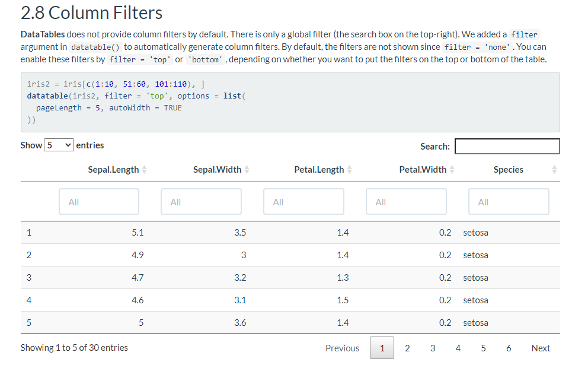588x365 pixels.
Task: Click the inline code filter = 'none'
Action: 477,47
